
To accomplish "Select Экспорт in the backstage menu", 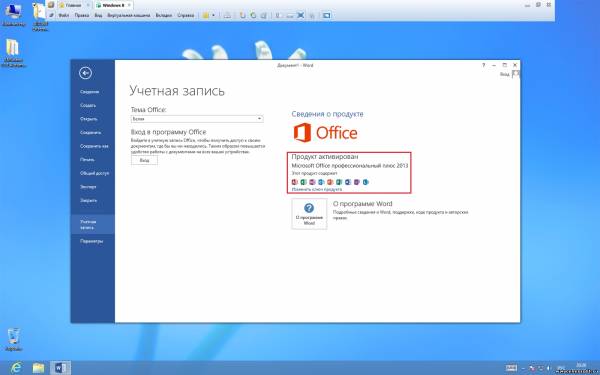I will coord(88,187).
